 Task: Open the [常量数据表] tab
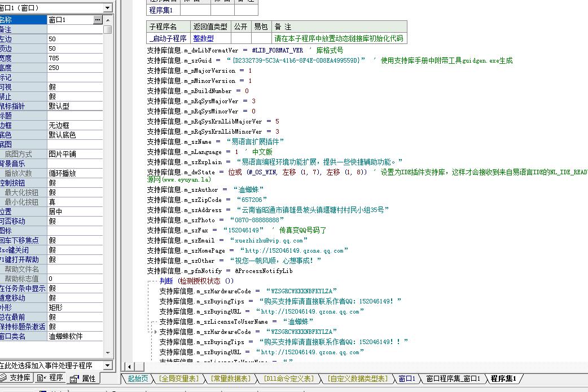pyautogui.click(x=231, y=378)
